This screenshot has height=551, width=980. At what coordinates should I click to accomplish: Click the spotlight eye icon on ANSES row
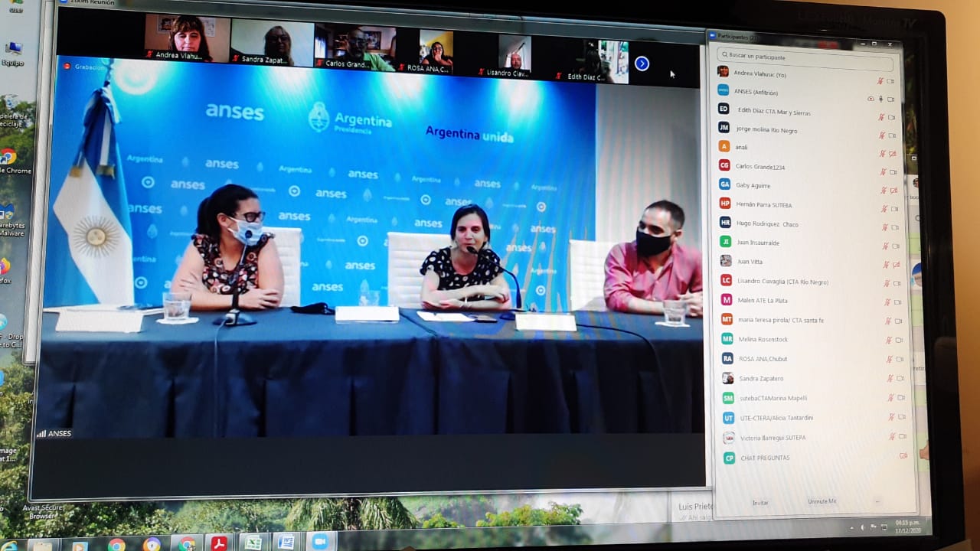pos(871,99)
